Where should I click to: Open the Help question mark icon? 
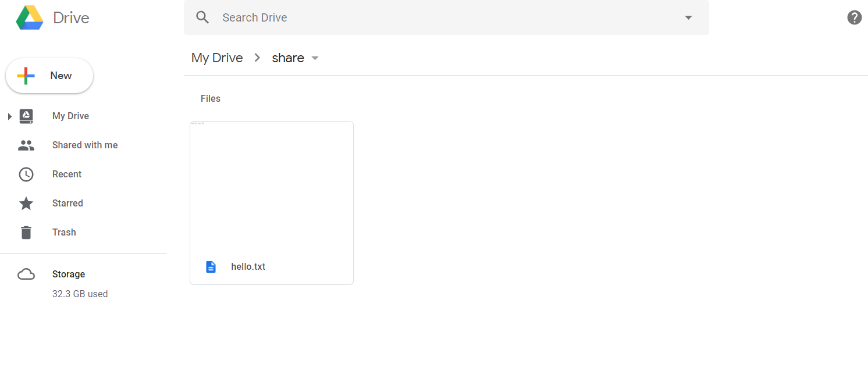coord(854,17)
